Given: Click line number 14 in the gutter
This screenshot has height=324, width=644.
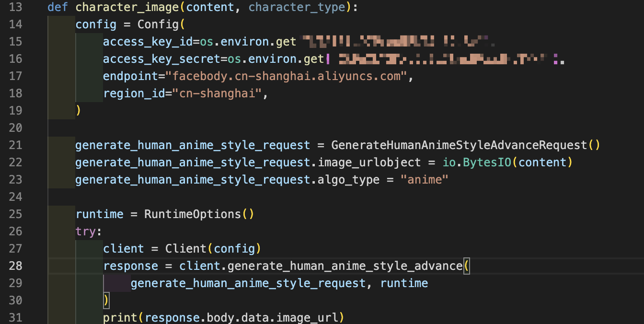Looking at the screenshot, I should point(15,24).
